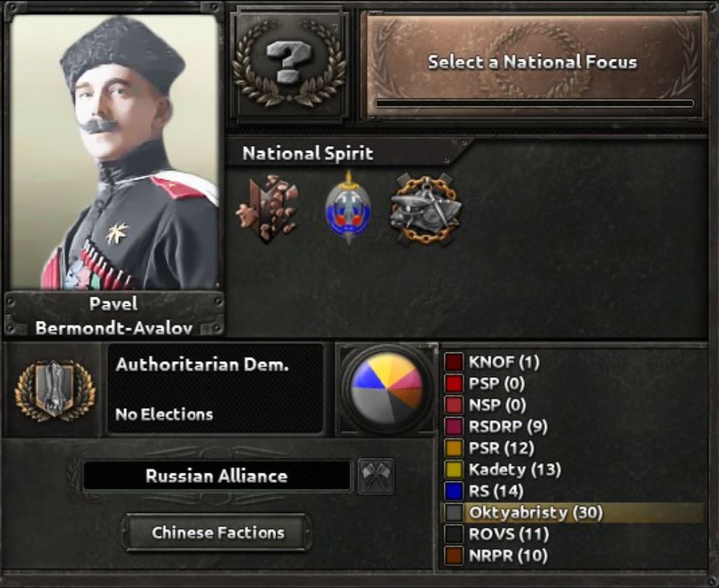This screenshot has width=719, height=588.
Task: Click the Authoritarian Dem. ideology text box
Action: [x=215, y=388]
